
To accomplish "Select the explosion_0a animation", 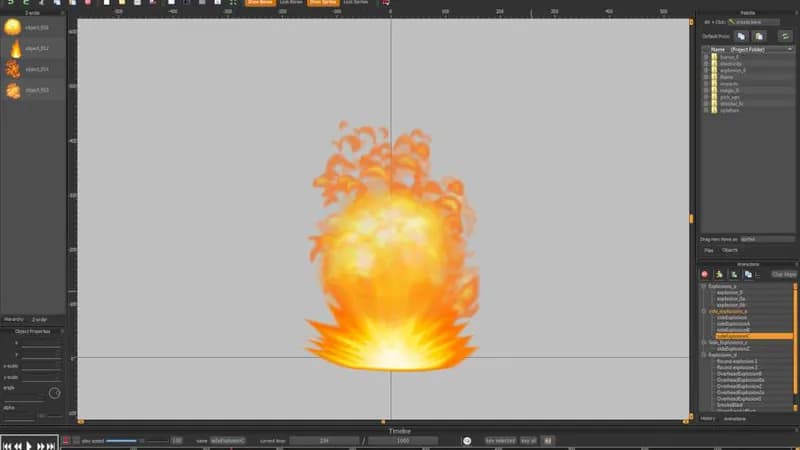I will 731,299.
